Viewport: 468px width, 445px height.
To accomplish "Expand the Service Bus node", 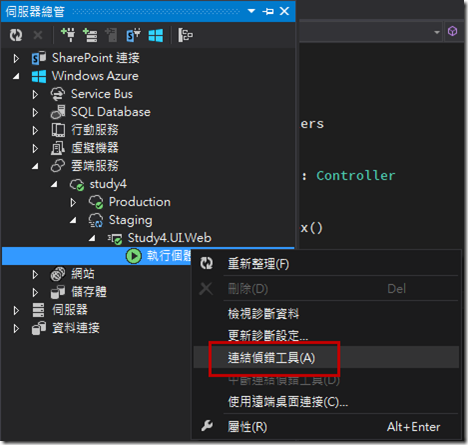I will [35, 95].
